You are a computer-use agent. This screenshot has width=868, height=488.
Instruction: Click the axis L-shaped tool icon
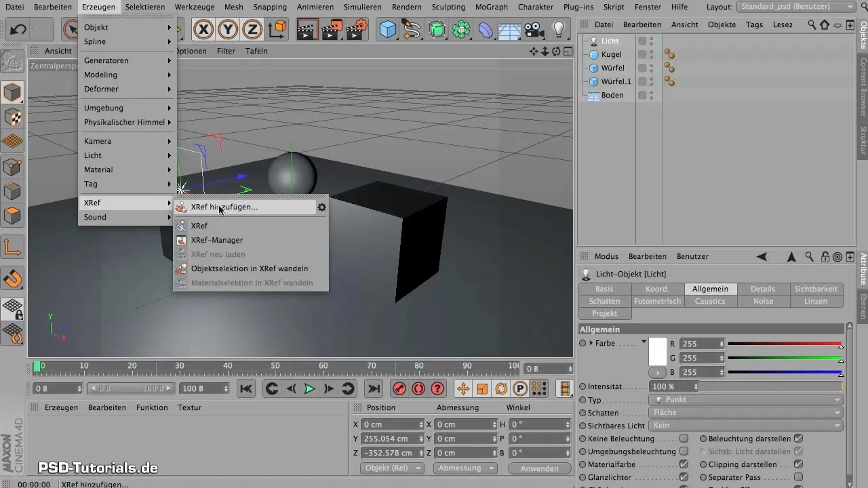(x=14, y=247)
